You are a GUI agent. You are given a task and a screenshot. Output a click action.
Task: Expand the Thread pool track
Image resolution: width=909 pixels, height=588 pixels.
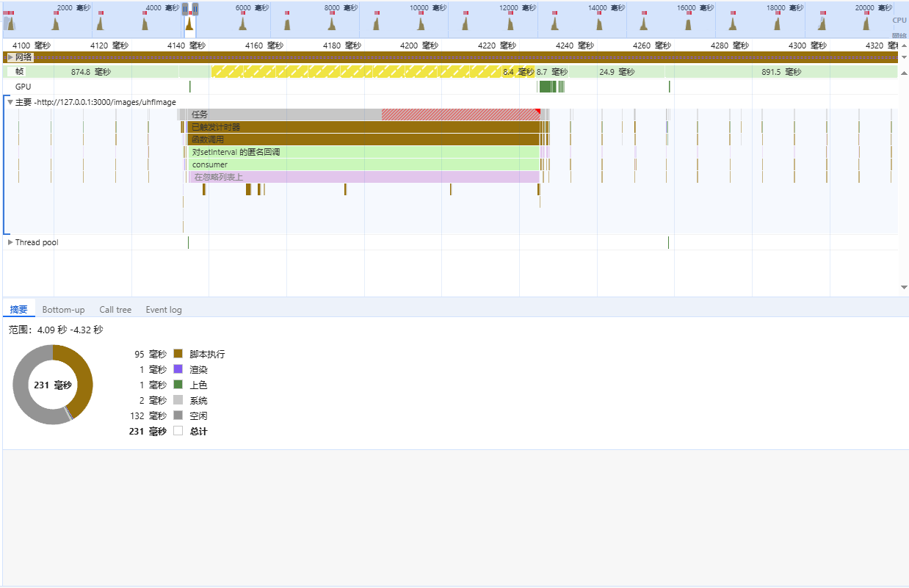(10, 242)
